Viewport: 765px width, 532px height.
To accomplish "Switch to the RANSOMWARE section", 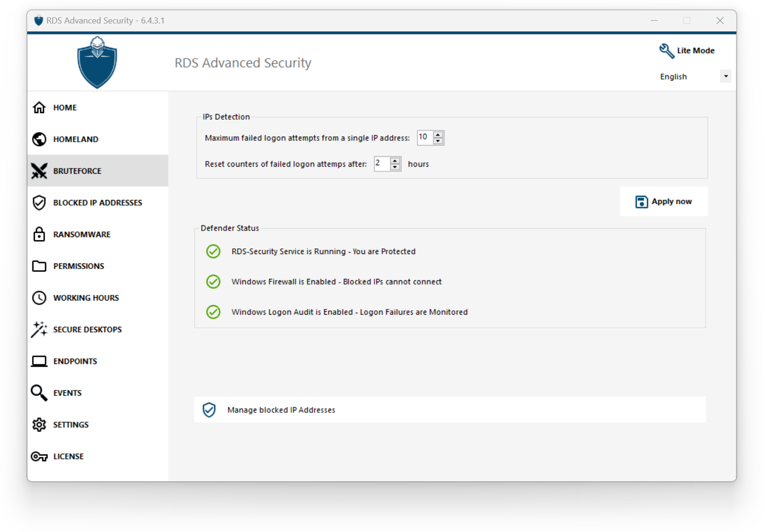I will 98,234.
